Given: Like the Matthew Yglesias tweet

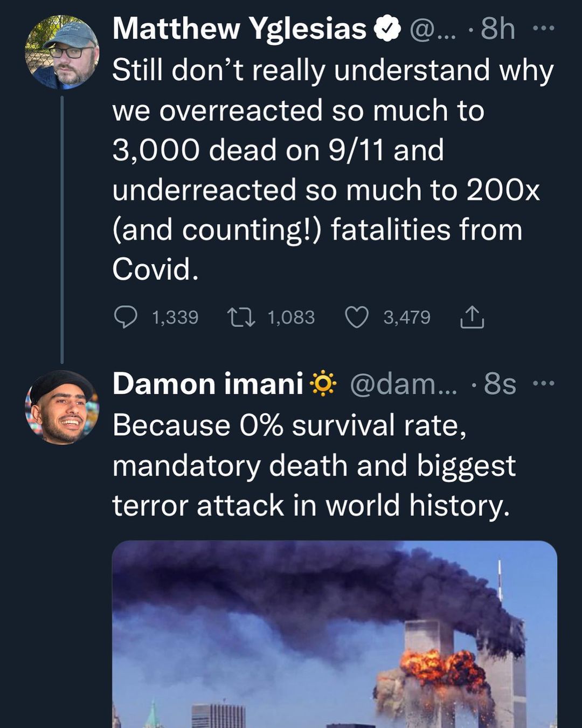Looking at the screenshot, I should 356,317.
